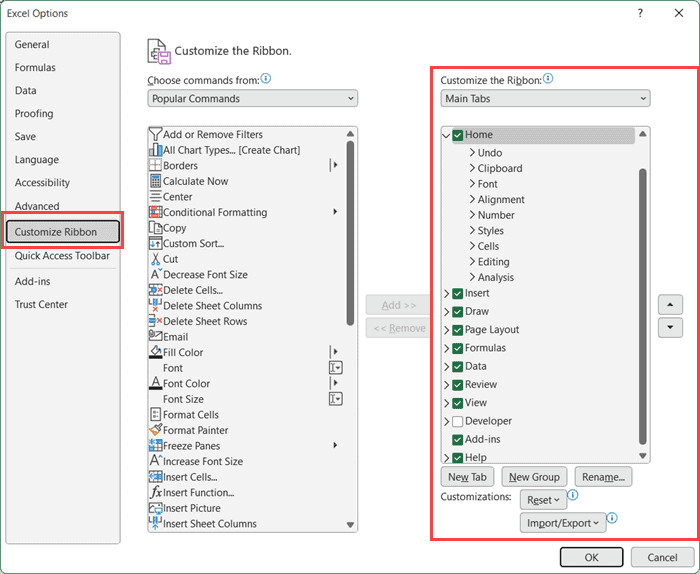Uncheck the Data tab checkbox
This screenshot has height=574, width=700.
[x=457, y=366]
